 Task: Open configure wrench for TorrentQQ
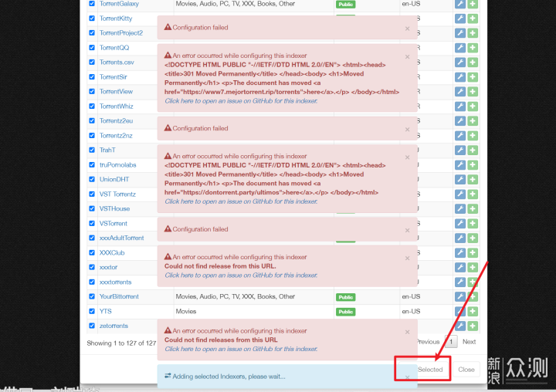pos(460,48)
